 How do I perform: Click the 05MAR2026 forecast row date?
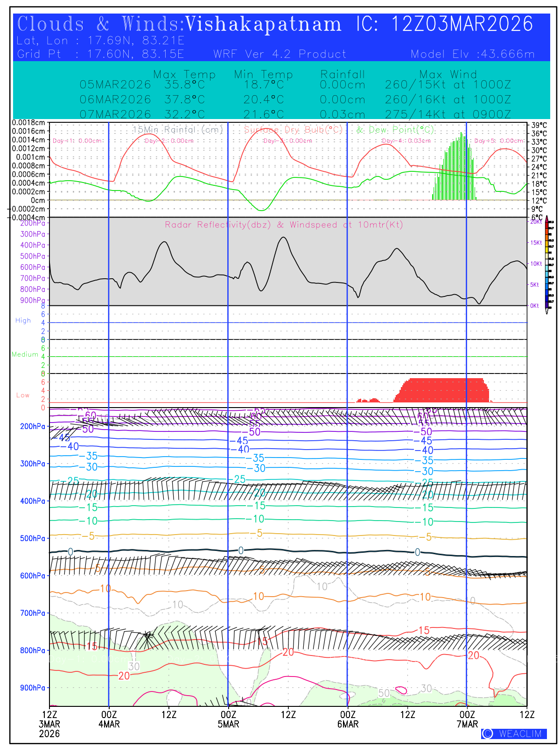coord(115,85)
